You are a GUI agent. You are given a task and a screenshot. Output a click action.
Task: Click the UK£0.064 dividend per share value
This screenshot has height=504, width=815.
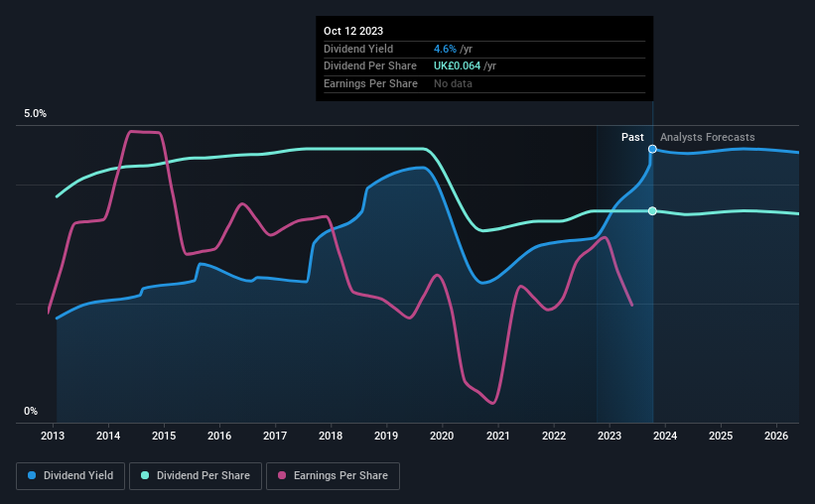click(x=458, y=66)
